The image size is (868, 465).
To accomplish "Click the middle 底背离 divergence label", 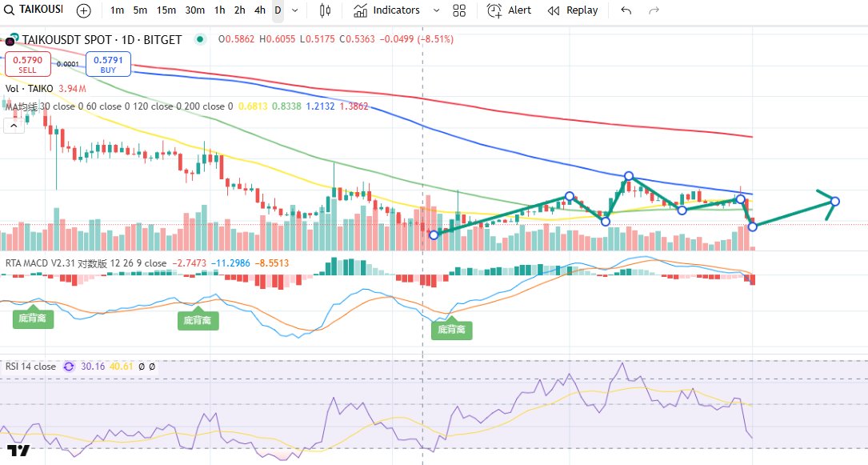I will click(198, 320).
